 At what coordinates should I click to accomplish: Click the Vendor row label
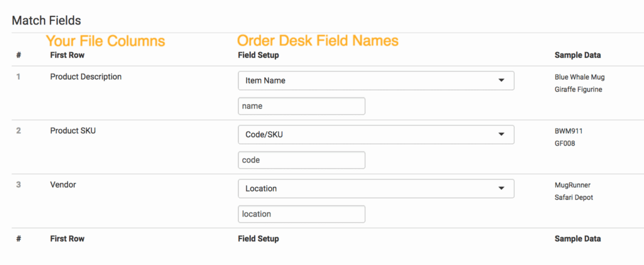[62, 185]
